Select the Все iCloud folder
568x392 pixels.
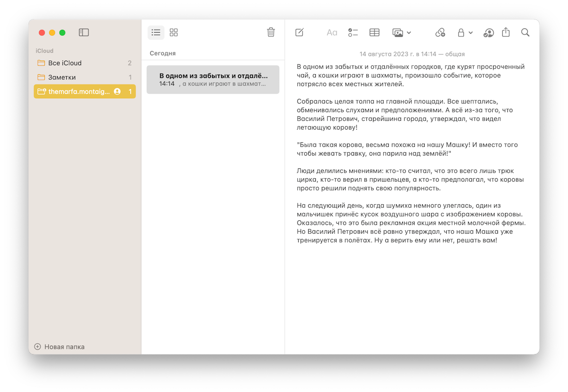(85, 63)
